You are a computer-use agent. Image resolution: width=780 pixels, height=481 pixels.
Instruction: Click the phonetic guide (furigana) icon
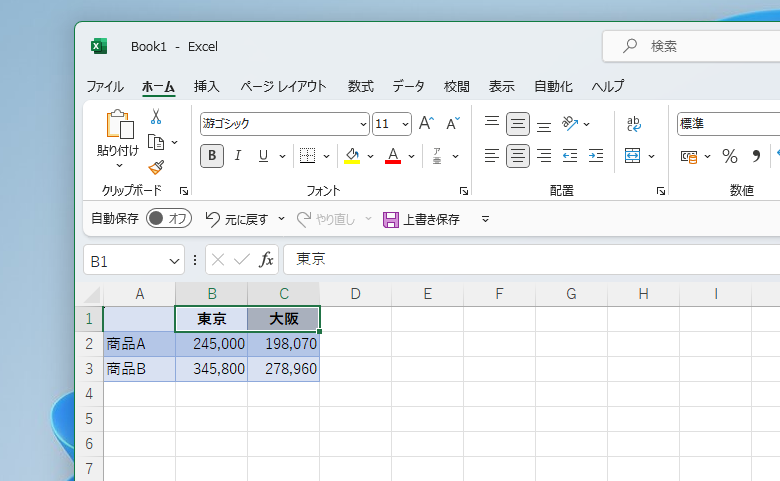click(437, 156)
